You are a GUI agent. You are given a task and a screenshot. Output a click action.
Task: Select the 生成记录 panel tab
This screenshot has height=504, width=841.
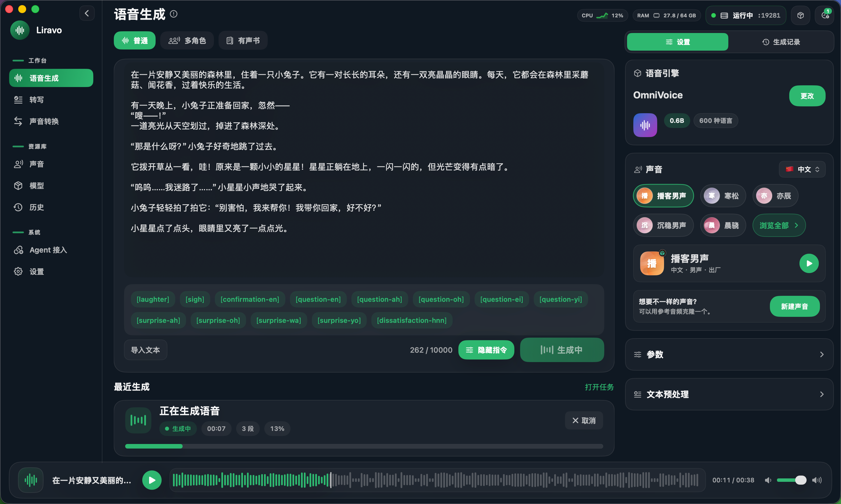(781, 42)
